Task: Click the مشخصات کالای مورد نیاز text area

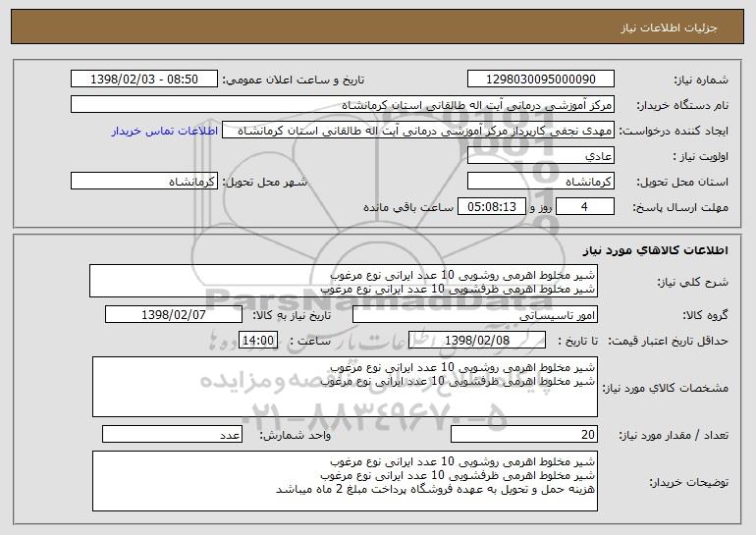Action: [x=345, y=387]
